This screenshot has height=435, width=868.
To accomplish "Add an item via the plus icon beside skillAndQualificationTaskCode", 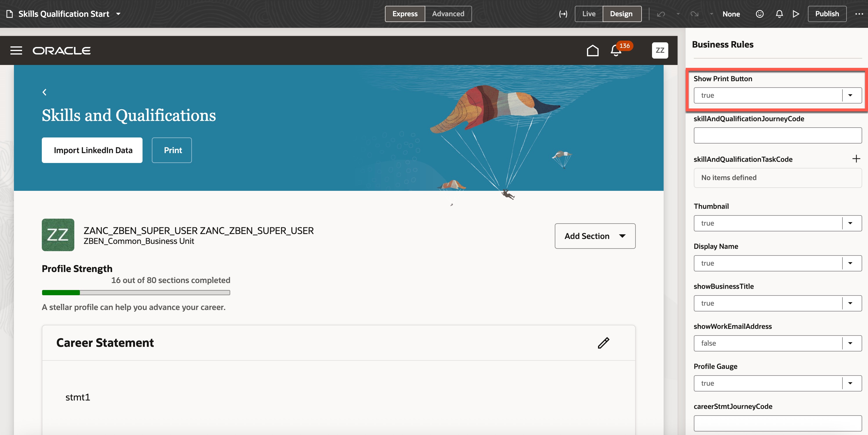I will click(x=856, y=159).
